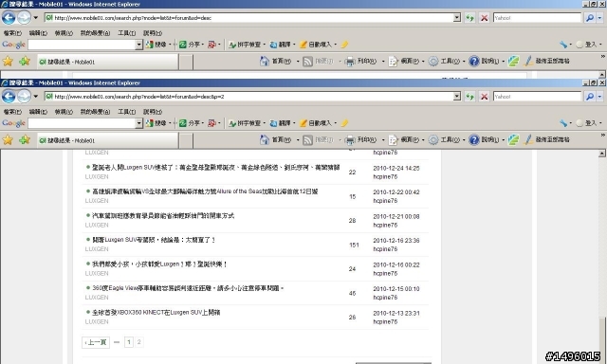The image size is (607, 364).
Task: Open thread posted 2010-12-24 14:25
Action: 215,168
